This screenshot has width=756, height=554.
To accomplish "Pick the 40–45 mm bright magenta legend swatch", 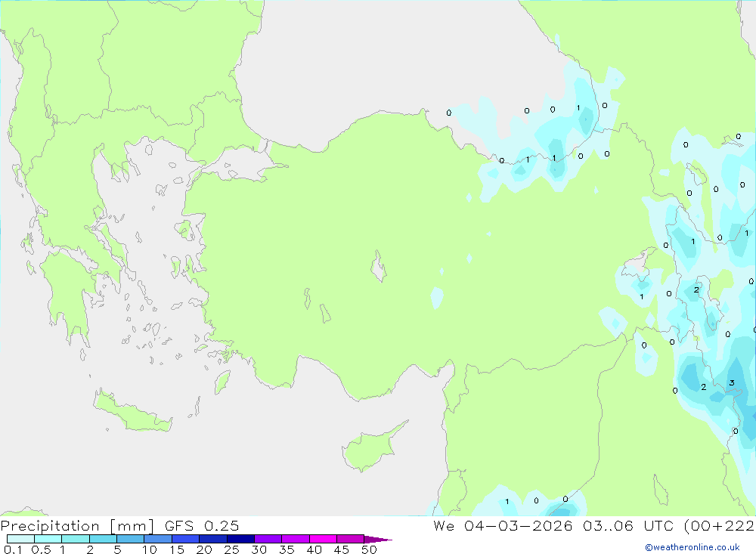I will tap(323, 539).
